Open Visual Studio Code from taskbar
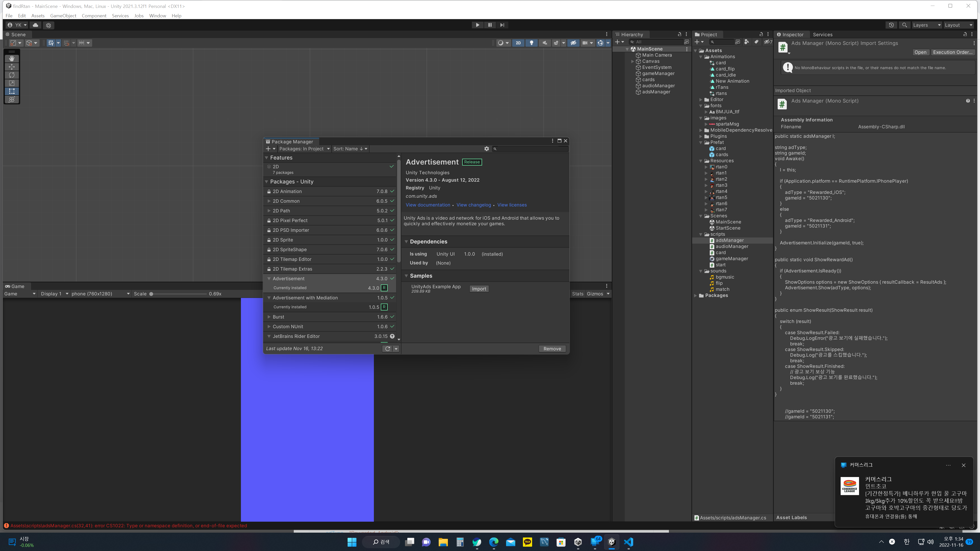Viewport: 980px width, 551px height. [x=629, y=542]
